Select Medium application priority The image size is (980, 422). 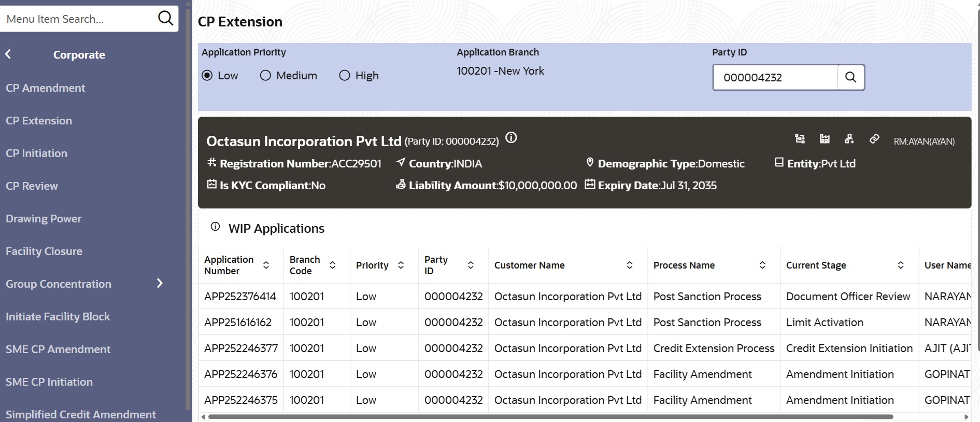265,76
